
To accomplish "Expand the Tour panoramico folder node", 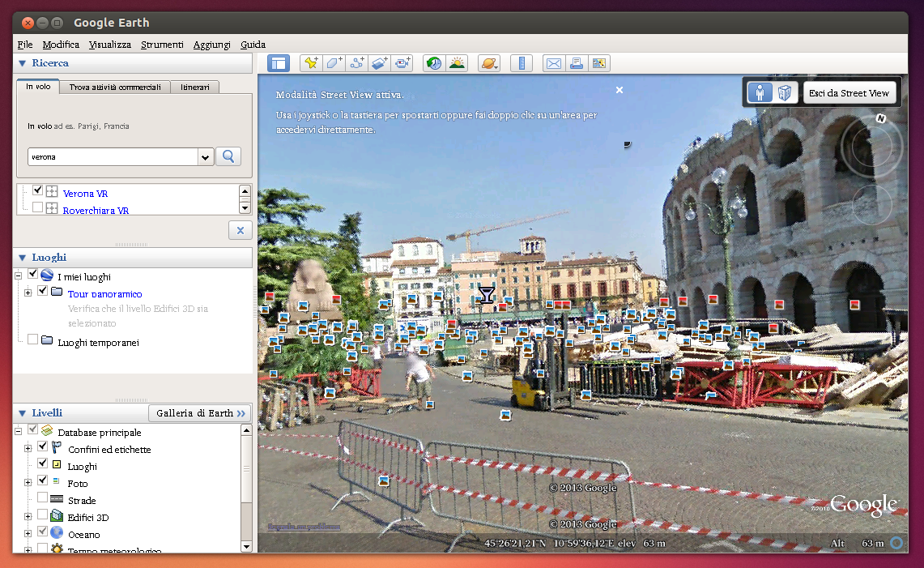I will point(28,293).
